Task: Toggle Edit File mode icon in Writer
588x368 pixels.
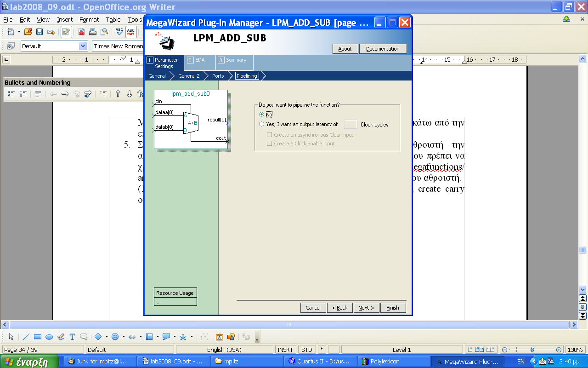Action: tap(66, 32)
